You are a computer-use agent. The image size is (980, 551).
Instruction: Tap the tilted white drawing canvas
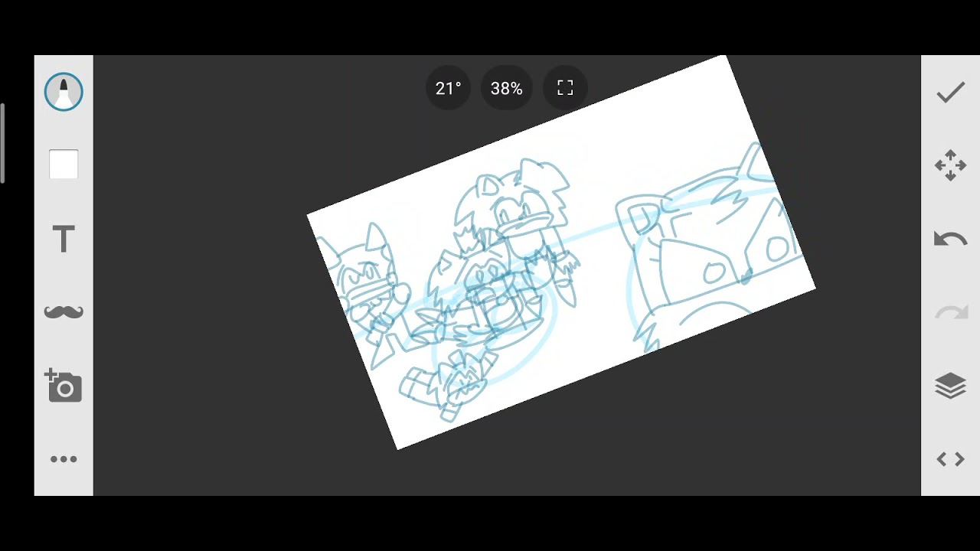click(x=561, y=253)
